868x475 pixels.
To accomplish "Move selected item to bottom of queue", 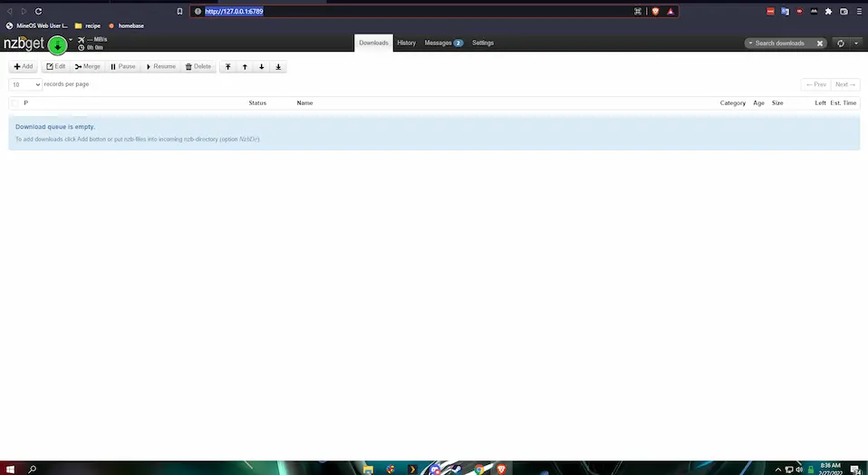I will (278, 67).
